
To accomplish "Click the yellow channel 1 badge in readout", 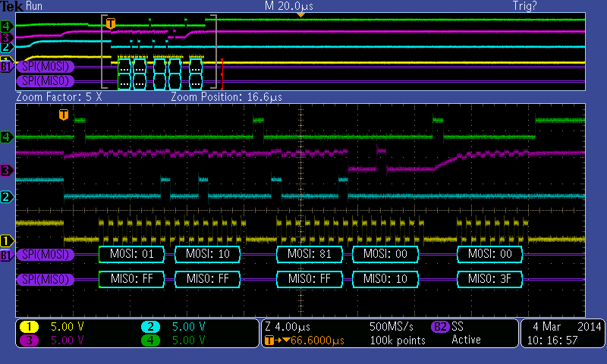I will click(x=29, y=327).
